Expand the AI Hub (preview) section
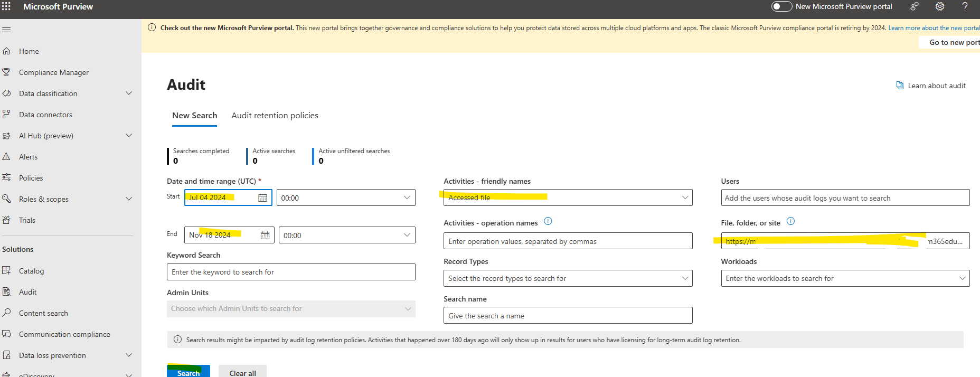This screenshot has height=377, width=980. click(129, 136)
